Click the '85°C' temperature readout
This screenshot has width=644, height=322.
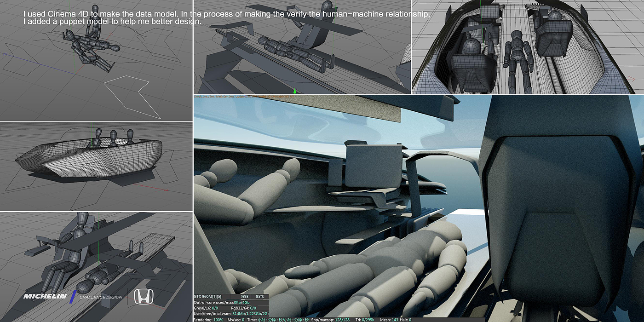(260, 297)
